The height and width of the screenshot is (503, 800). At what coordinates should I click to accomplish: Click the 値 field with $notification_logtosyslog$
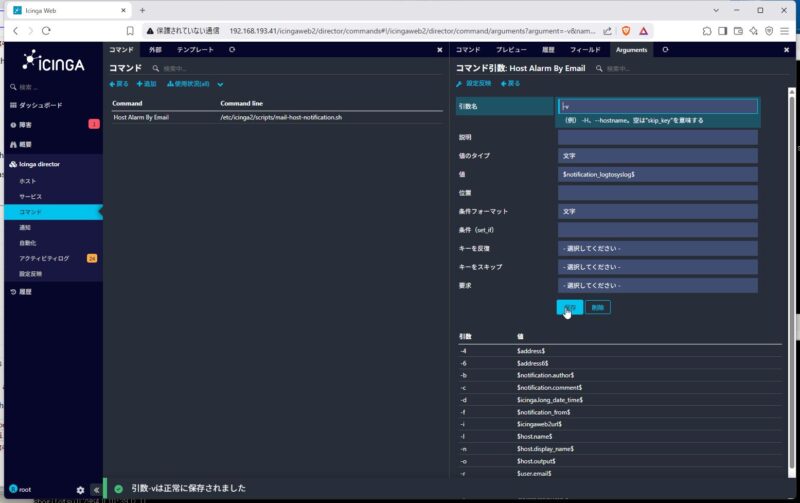tap(658, 174)
